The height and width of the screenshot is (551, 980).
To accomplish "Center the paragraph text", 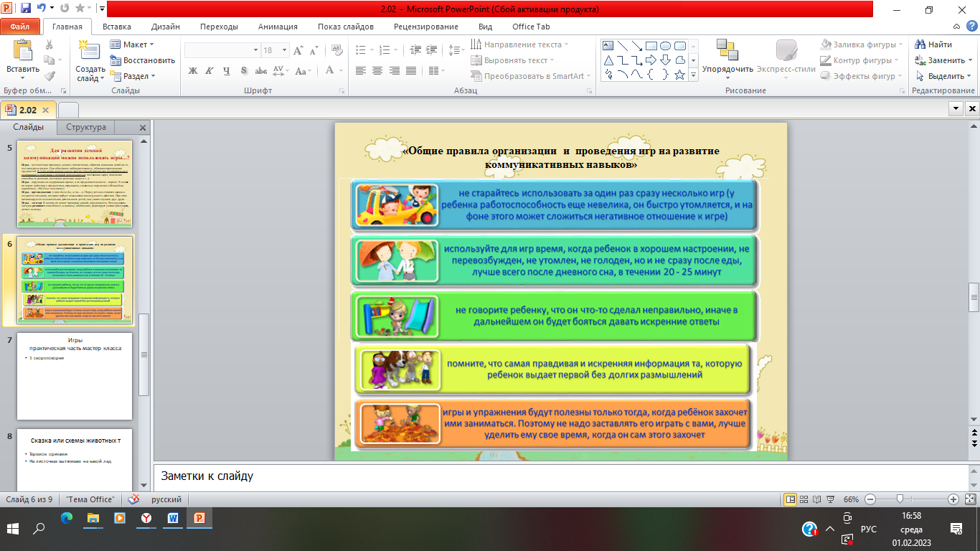I will [377, 70].
